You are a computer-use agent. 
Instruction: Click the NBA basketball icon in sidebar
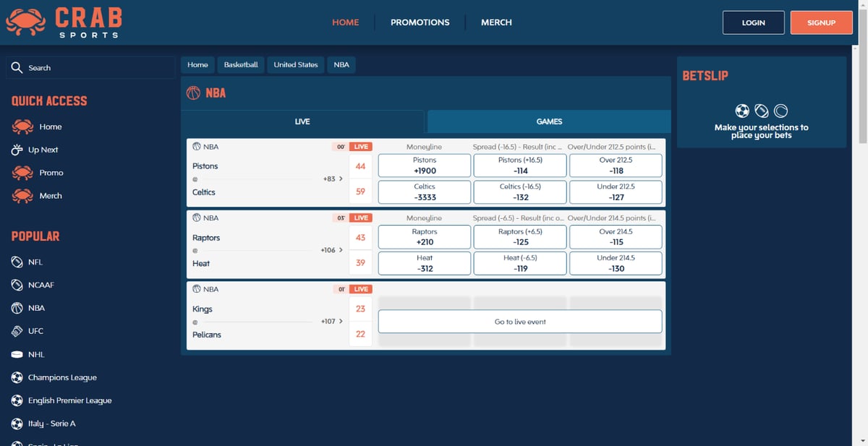[x=17, y=308]
